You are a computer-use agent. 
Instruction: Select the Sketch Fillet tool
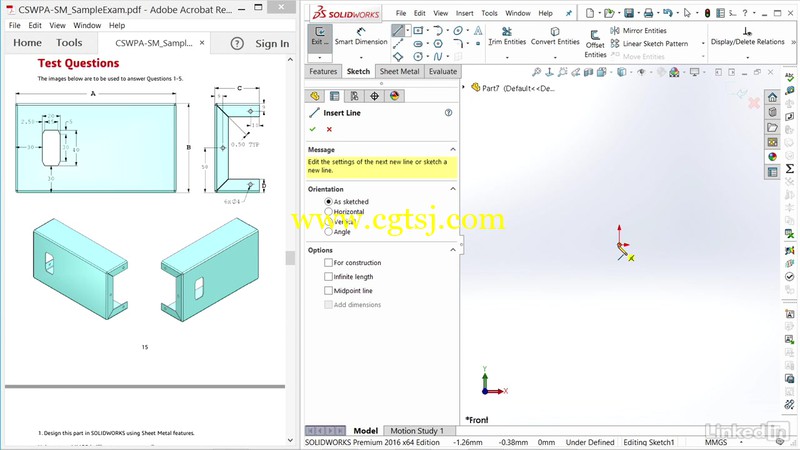[458, 44]
